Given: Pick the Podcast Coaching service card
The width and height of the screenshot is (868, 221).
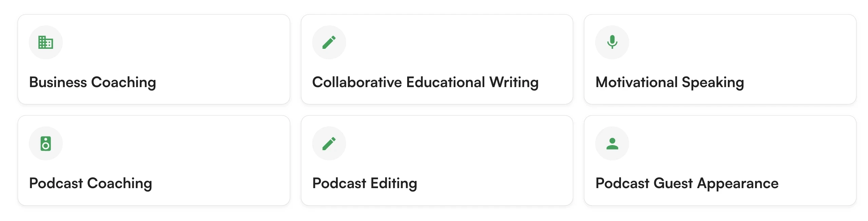Looking at the screenshot, I should pyautogui.click(x=154, y=160).
